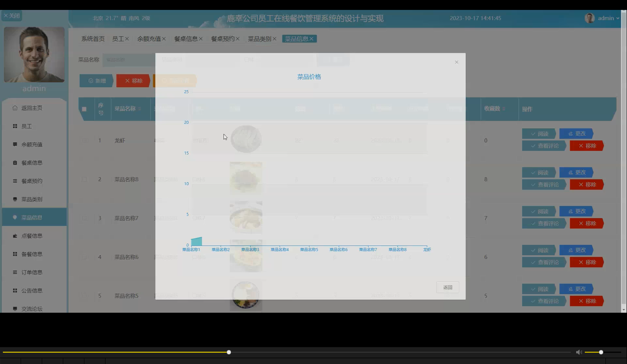Open the 系统首页 tab
The width and height of the screenshot is (627, 364).
click(93, 39)
